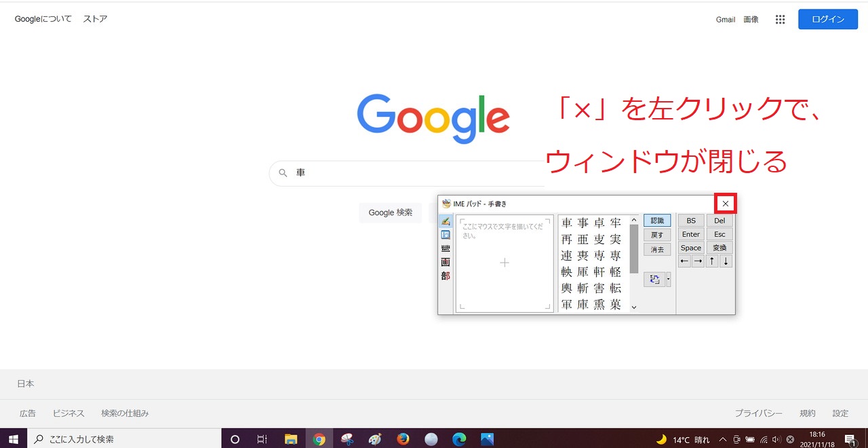This screenshot has width=868, height=448.
Task: Open the Googleについて link
Action: click(x=43, y=19)
